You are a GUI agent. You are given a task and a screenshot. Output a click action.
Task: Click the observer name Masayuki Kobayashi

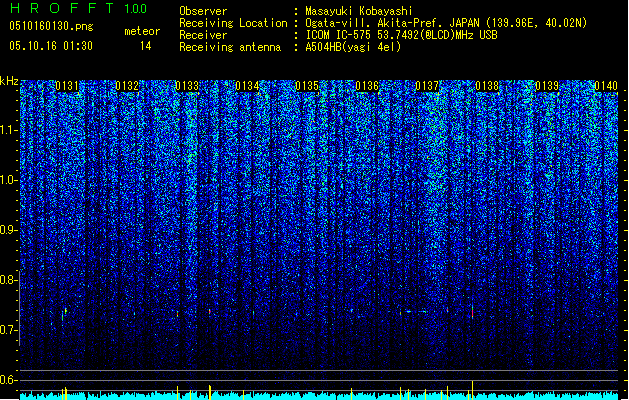coord(358,11)
